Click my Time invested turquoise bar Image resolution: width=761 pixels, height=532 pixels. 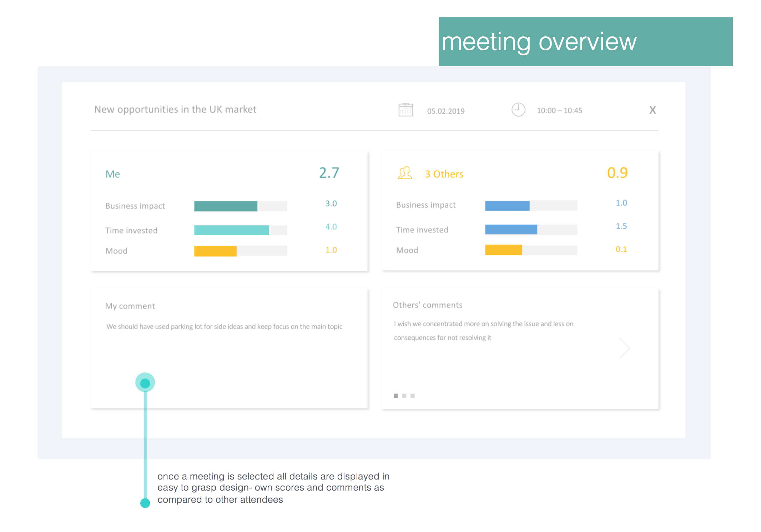(231, 230)
